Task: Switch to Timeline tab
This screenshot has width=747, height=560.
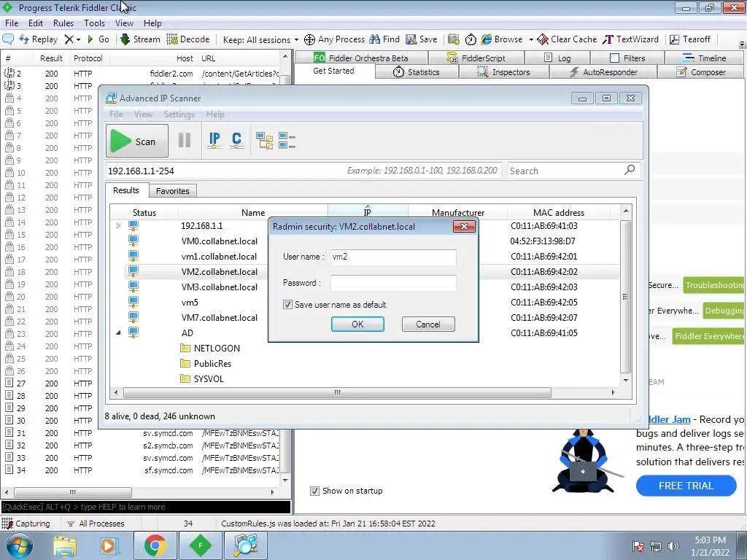Action: (704, 58)
